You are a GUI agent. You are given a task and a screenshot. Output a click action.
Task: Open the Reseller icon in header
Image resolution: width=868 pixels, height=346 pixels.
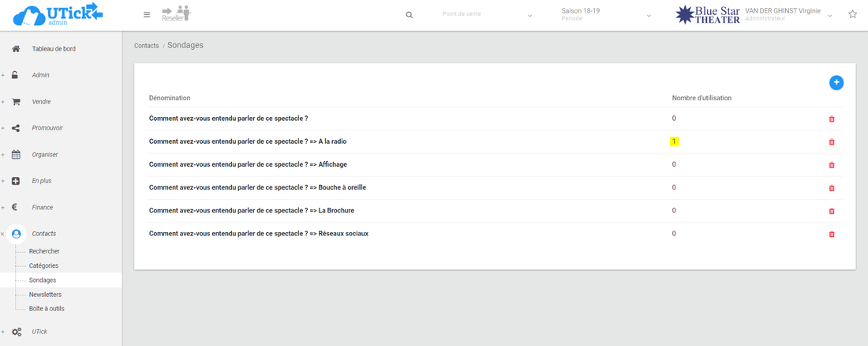click(176, 14)
